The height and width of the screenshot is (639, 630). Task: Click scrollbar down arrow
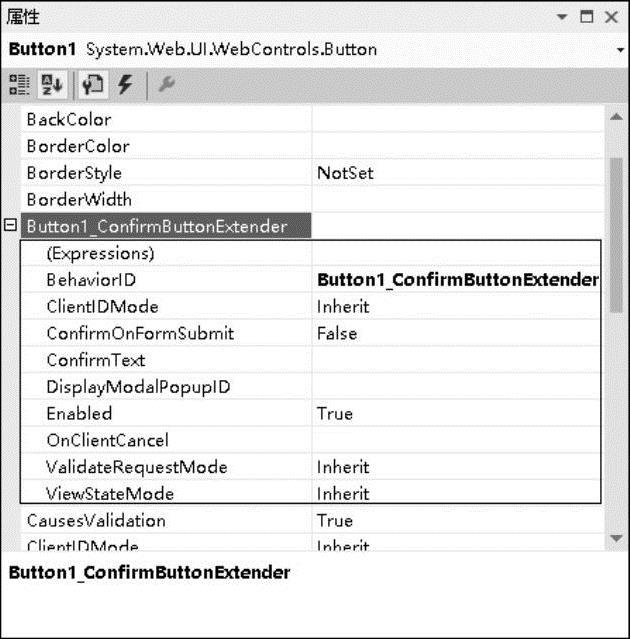coord(616,538)
